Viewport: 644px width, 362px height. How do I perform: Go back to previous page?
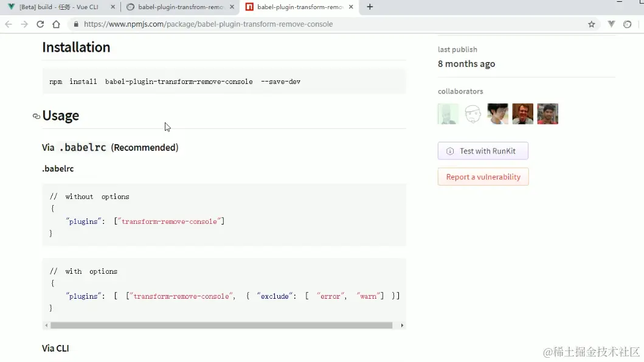9,24
